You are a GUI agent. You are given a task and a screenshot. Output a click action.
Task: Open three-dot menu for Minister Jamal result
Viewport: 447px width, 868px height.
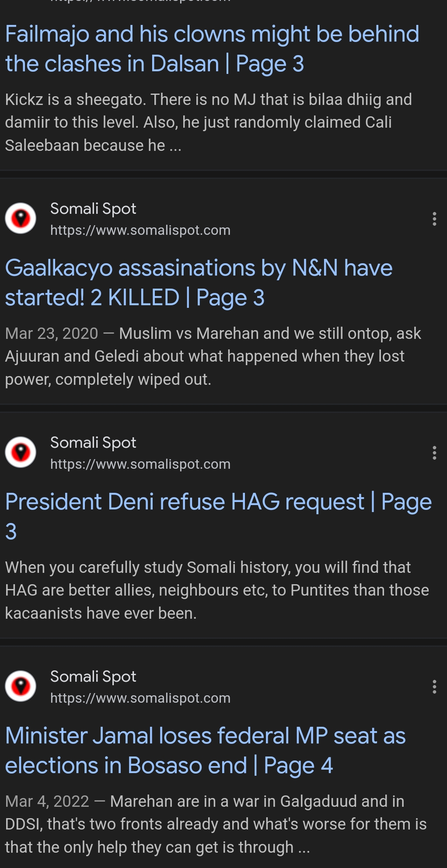[x=434, y=687]
